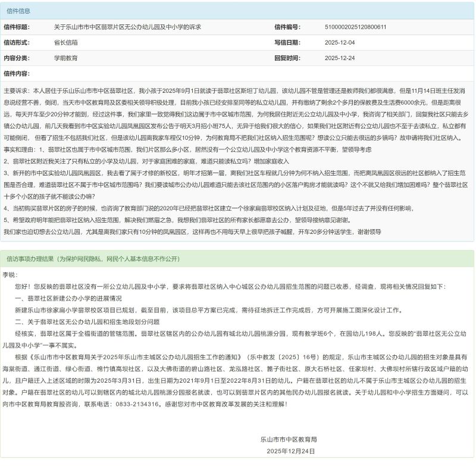Select the reply time 2025-12-24
The image size is (476, 466).
pyautogui.click(x=339, y=58)
